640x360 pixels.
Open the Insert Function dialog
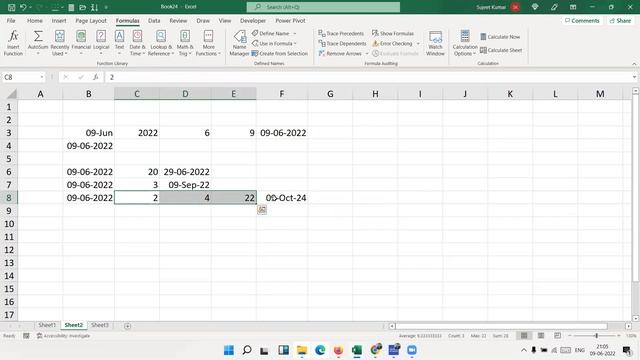pyautogui.click(x=13, y=42)
